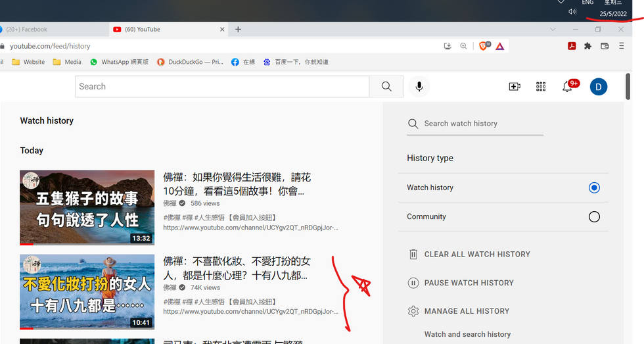This screenshot has width=644, height=344.
Task: Click the gear icon beside Manage All History
Action: 413,311
